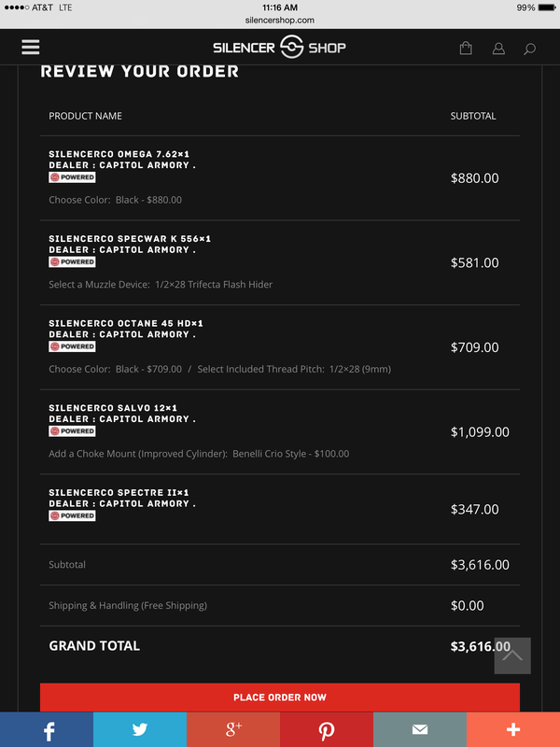
Task: Pin the page with Pinterest icon
Action: 327,729
